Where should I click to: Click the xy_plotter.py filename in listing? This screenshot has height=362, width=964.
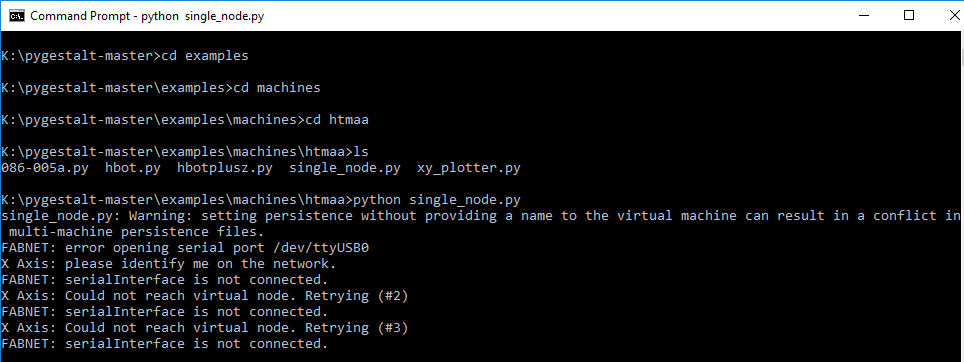click(468, 168)
